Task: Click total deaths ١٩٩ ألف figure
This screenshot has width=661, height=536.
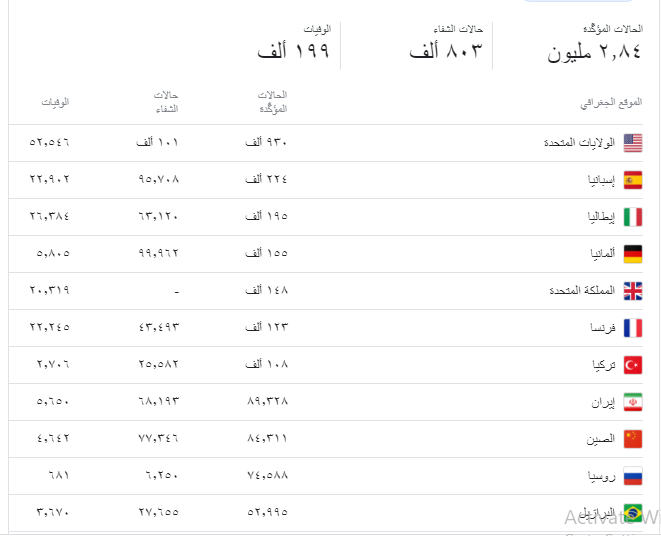Action: [x=293, y=52]
